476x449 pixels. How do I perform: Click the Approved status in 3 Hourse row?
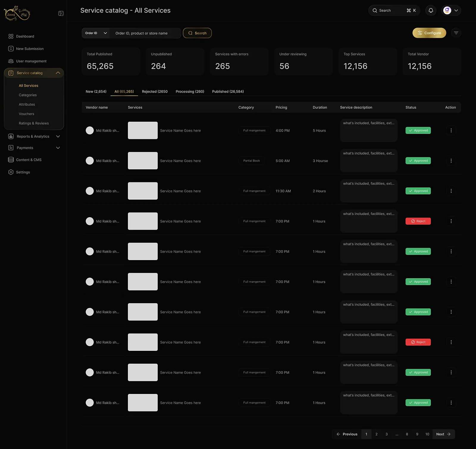(418, 161)
